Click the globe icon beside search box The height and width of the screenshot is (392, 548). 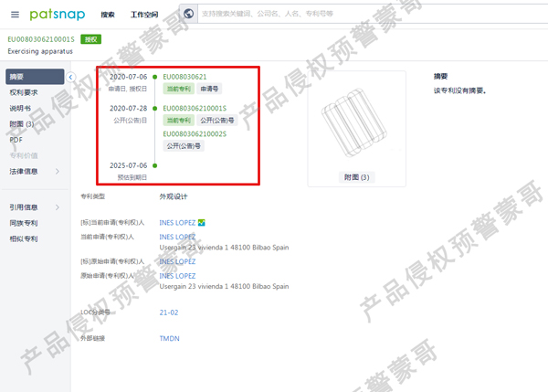(189, 14)
